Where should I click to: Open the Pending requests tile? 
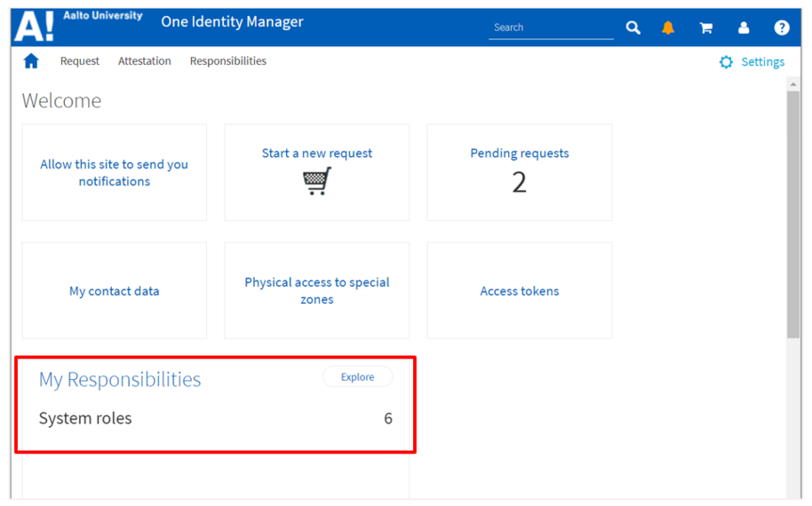coord(520,172)
